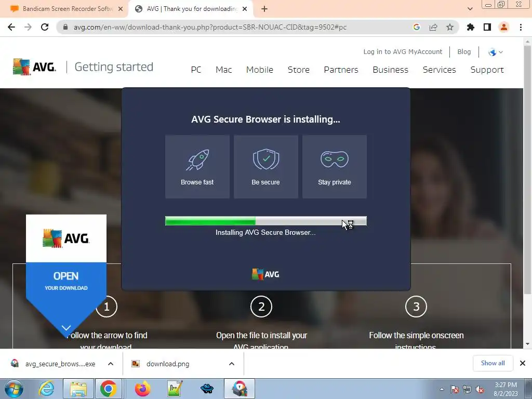Click the padlock site info icon
The height and width of the screenshot is (399, 532).
[65, 27]
